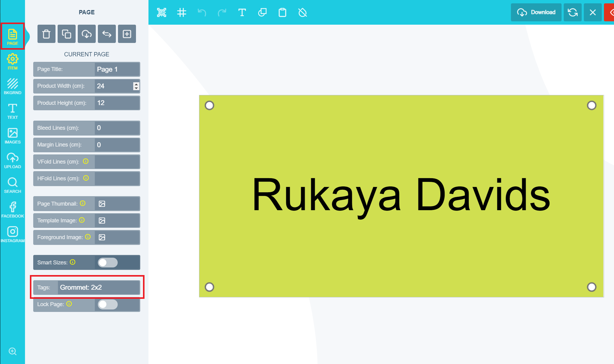Click the copy layers toolbar icon
This screenshot has height=364, width=614.
pyautogui.click(x=262, y=12)
